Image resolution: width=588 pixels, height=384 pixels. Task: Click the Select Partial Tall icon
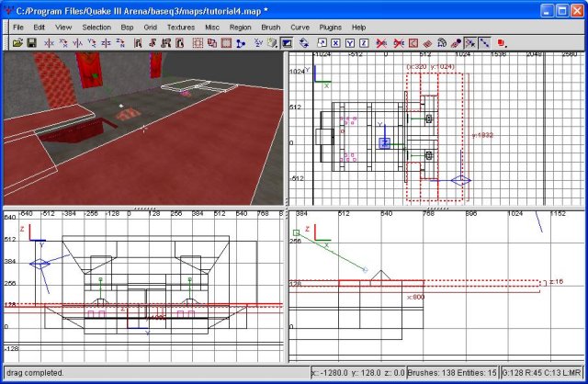pyautogui.click(x=165, y=43)
